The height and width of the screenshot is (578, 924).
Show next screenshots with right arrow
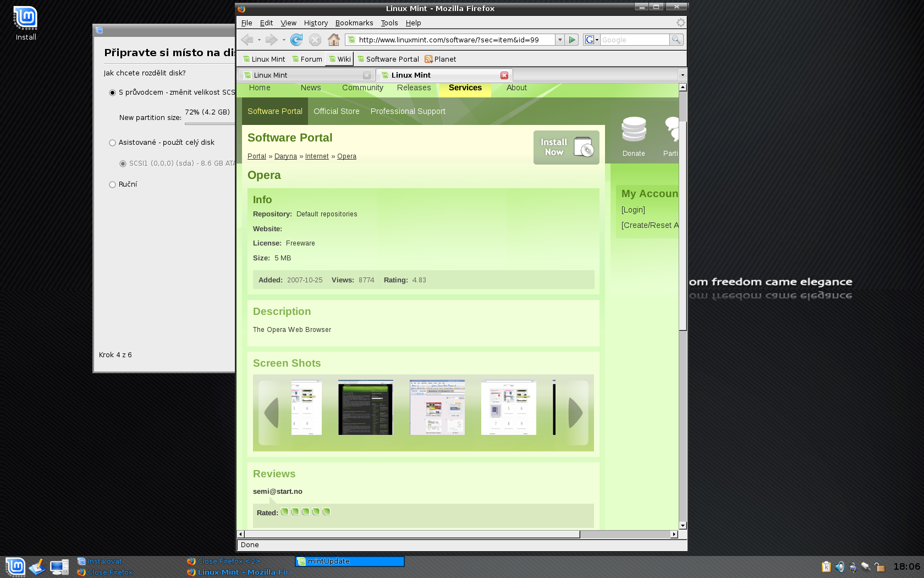tap(575, 412)
